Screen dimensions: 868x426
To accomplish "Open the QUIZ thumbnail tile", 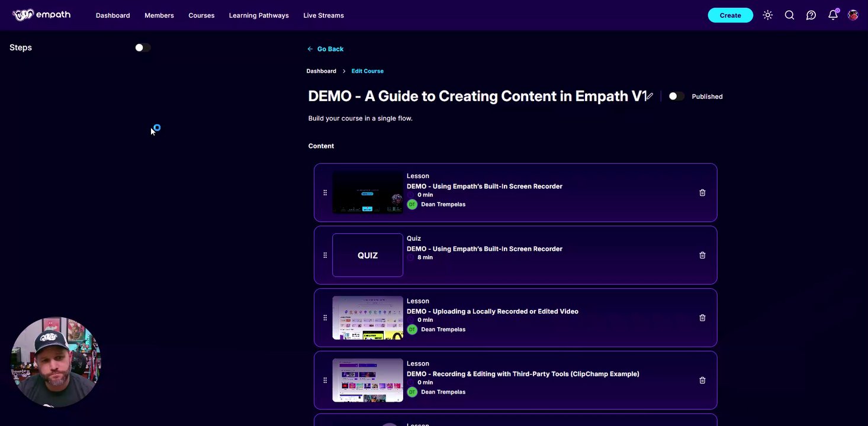I will 368,256.
